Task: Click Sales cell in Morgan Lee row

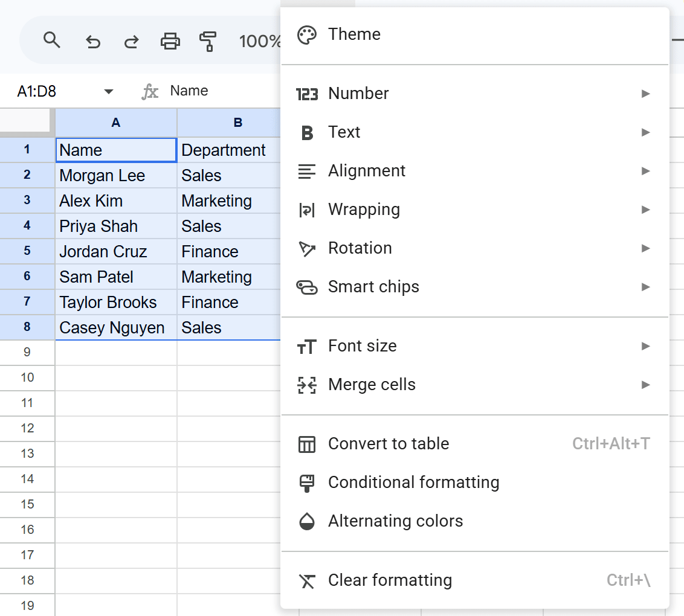Action: tap(228, 176)
